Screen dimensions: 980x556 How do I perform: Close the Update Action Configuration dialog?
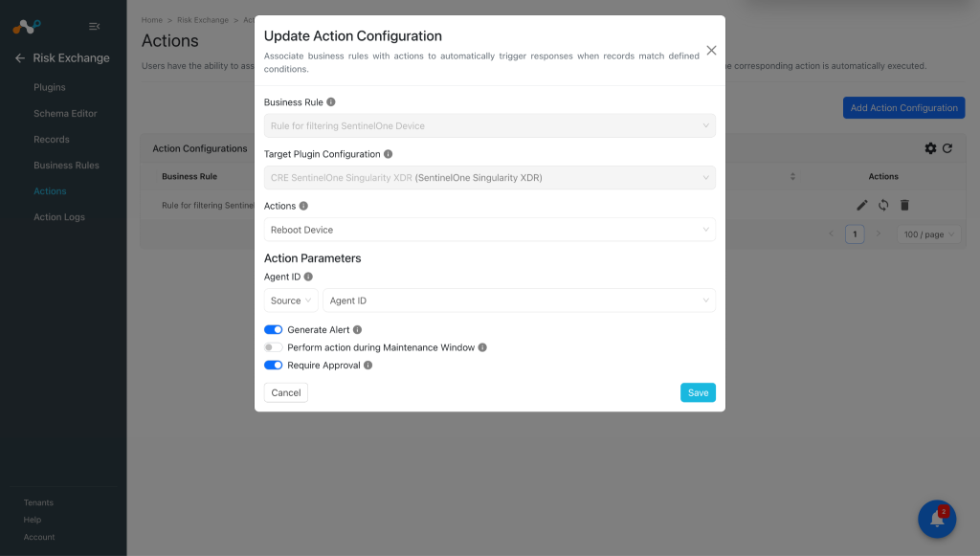coord(711,51)
